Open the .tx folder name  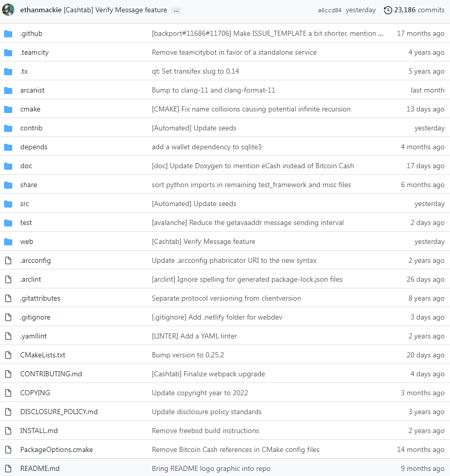tap(24, 72)
